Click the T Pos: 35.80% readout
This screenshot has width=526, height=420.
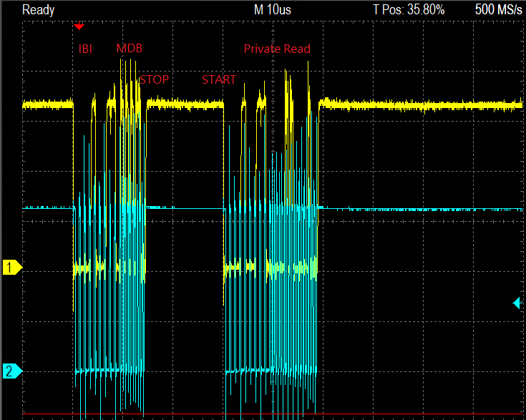point(409,10)
